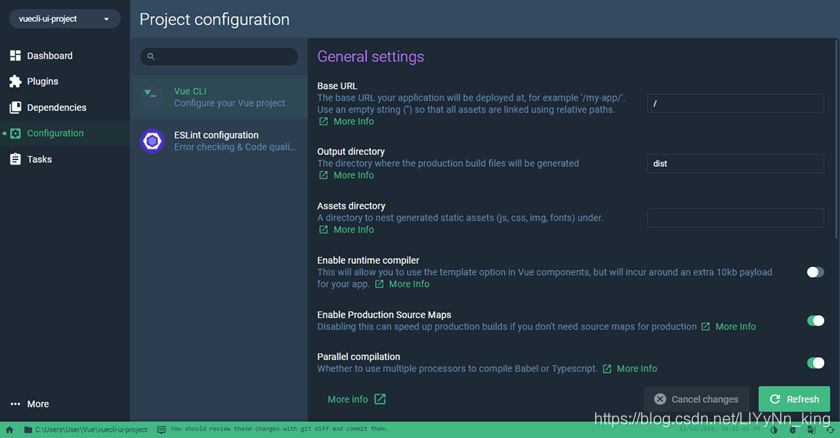
Task: Open the More ellipsis icon
Action: [16, 404]
